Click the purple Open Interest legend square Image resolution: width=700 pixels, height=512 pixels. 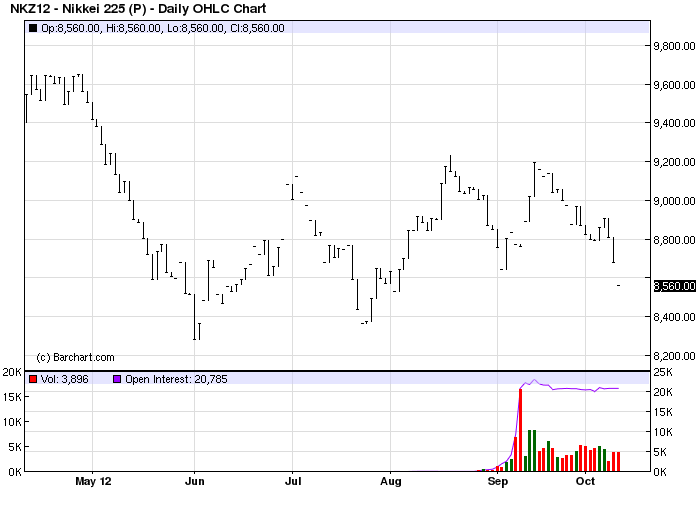[117, 379]
